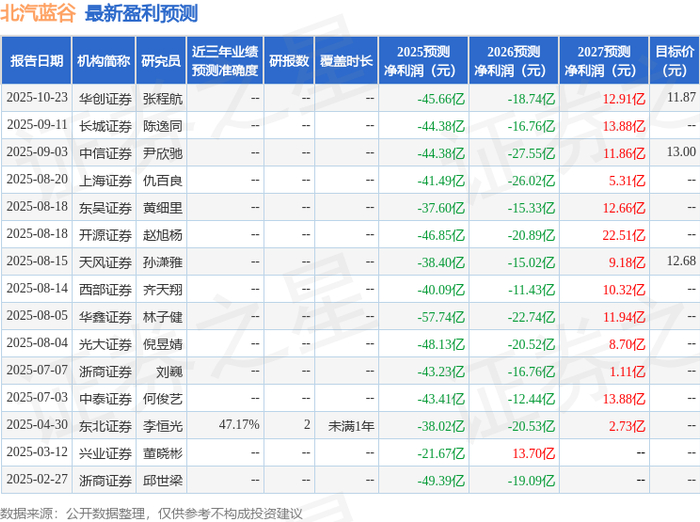Screen dimensions: 700x522
Task: Click value -12.44亿
Action: tap(531, 399)
